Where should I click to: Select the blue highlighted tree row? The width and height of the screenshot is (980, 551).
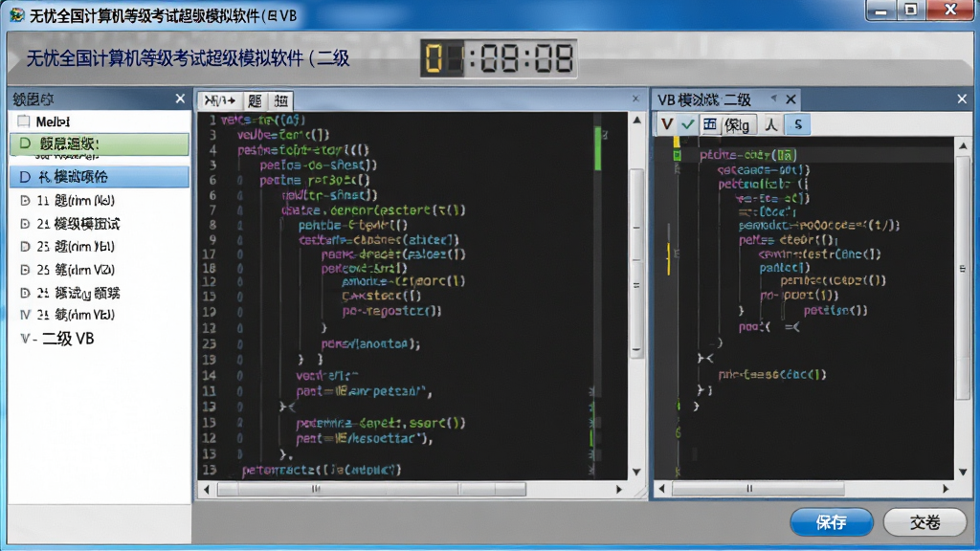click(x=100, y=177)
